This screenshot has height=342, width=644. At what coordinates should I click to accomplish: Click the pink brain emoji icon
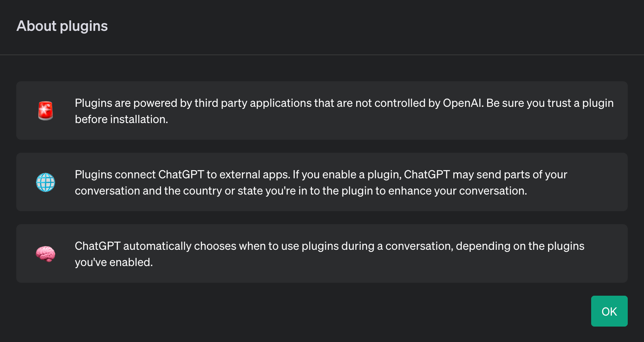pyautogui.click(x=46, y=254)
